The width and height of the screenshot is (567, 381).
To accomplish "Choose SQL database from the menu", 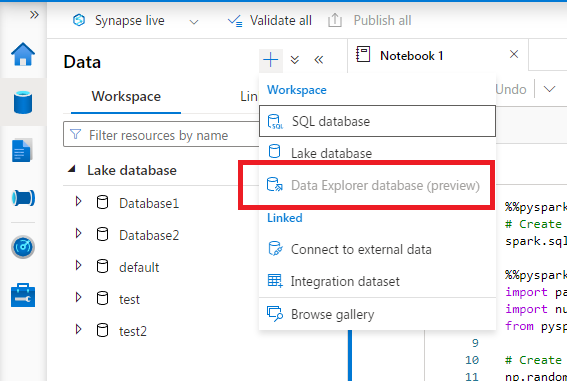I will pyautogui.click(x=377, y=121).
